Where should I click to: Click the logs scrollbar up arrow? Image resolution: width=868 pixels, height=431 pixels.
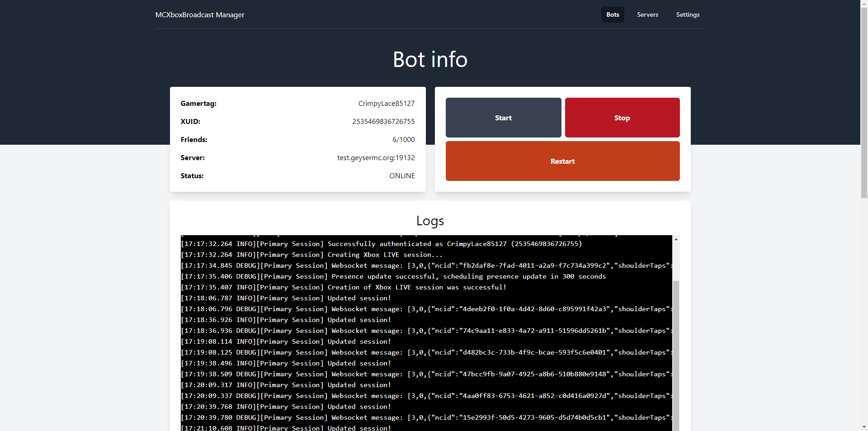[x=676, y=239]
